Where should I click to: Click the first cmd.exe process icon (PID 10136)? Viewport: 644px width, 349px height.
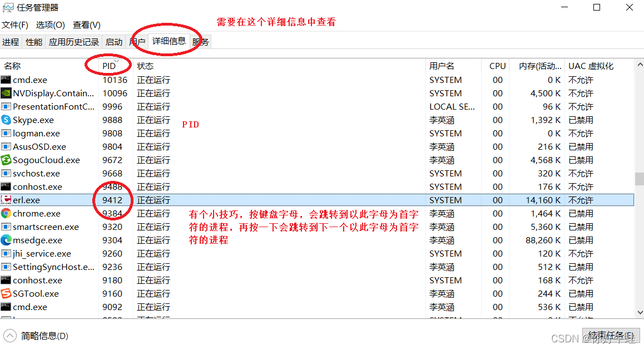[6, 80]
